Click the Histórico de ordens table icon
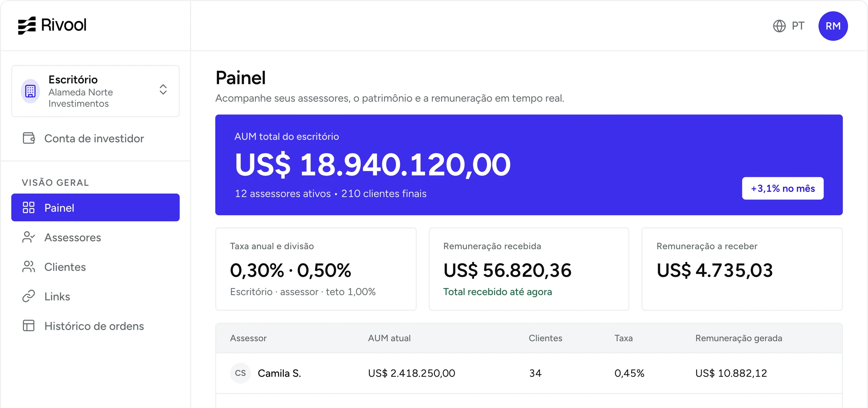This screenshot has width=868, height=408. pyautogui.click(x=29, y=326)
